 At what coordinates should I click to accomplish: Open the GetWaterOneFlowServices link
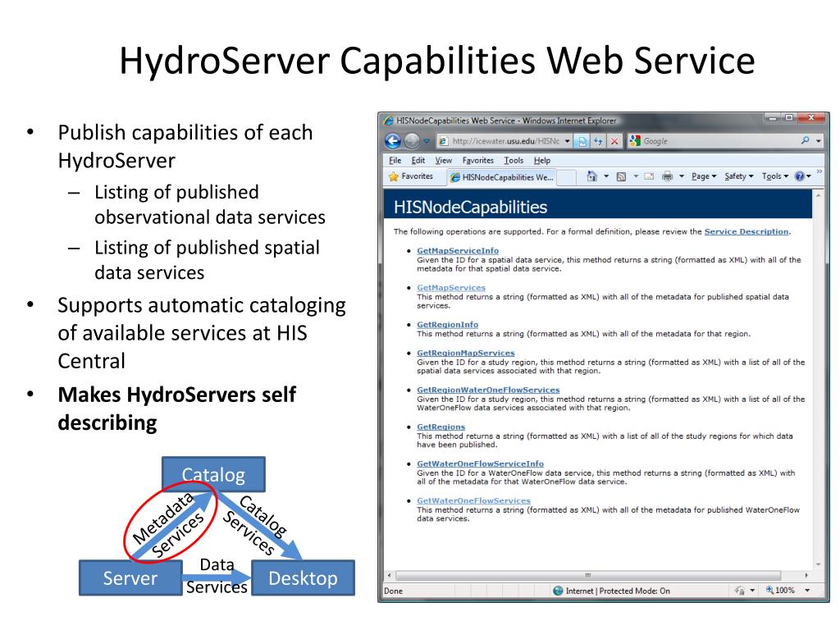point(473,500)
